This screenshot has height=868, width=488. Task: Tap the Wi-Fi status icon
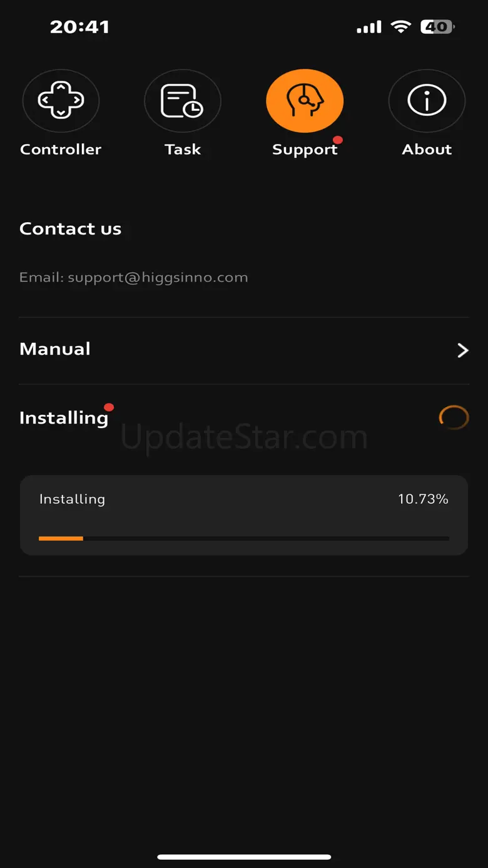click(x=400, y=27)
